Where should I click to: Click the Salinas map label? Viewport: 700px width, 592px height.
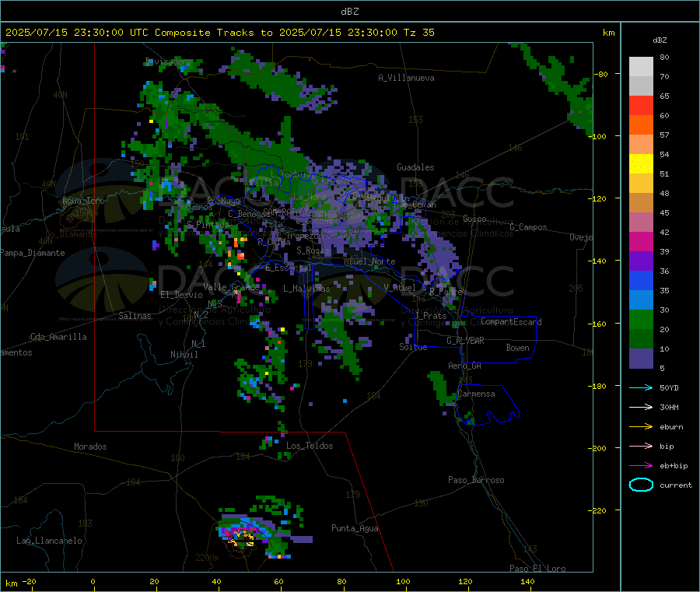[135, 316]
